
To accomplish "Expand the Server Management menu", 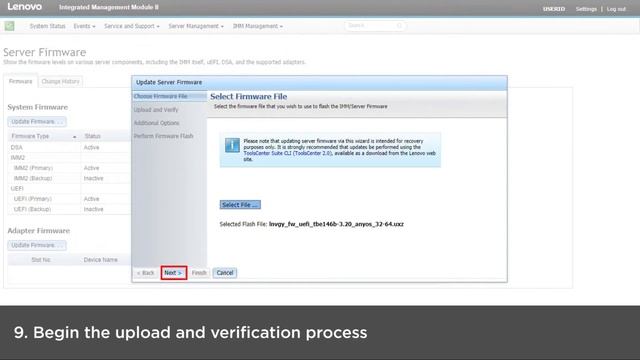I will point(196,26).
